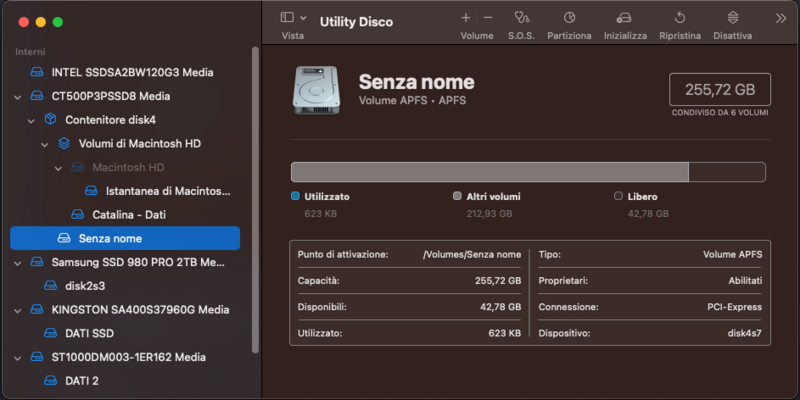Click the Utility Disco window title
This screenshot has height=400, width=800.
[x=356, y=22]
